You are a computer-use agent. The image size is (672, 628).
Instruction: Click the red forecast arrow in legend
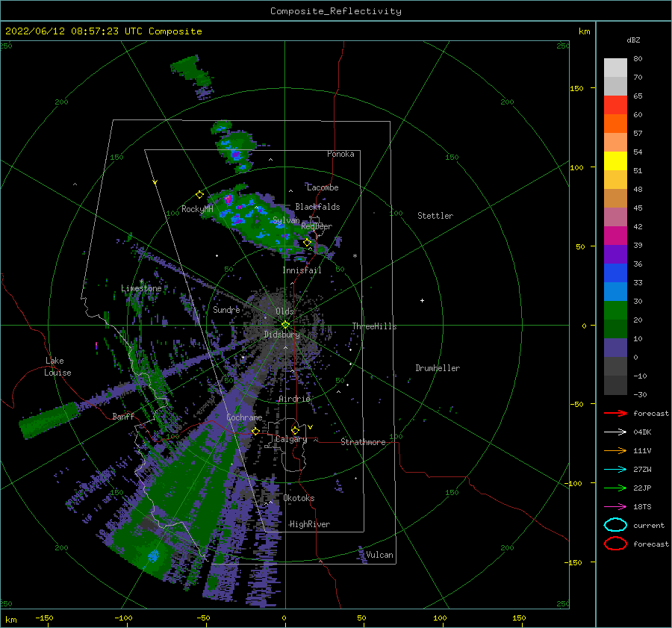coord(615,413)
